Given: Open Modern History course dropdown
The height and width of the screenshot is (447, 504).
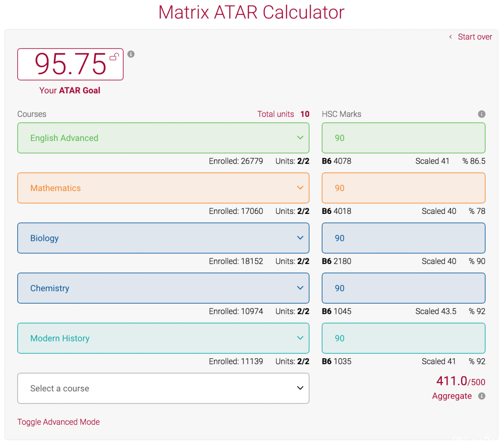Looking at the screenshot, I should point(163,338).
